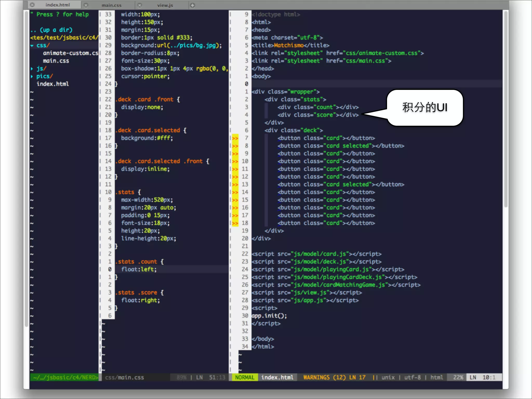Switch to the index.html tab
This screenshot has height=399, width=532.
[57, 5]
